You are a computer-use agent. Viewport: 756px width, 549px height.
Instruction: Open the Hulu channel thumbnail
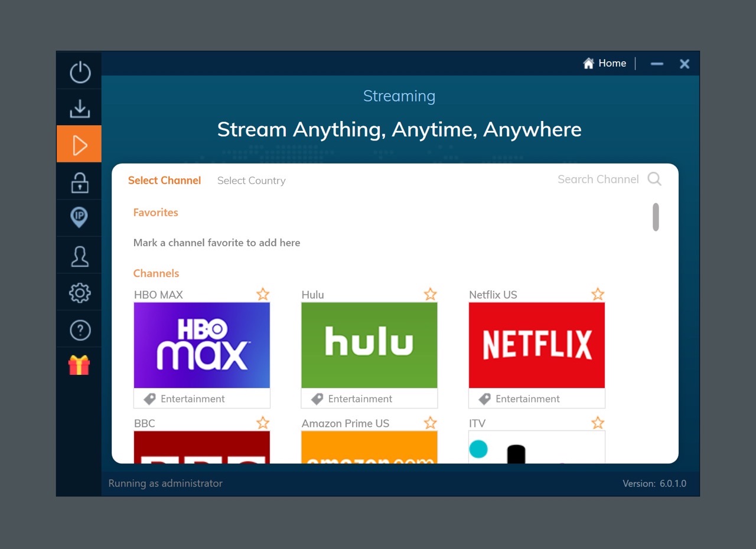tap(369, 345)
